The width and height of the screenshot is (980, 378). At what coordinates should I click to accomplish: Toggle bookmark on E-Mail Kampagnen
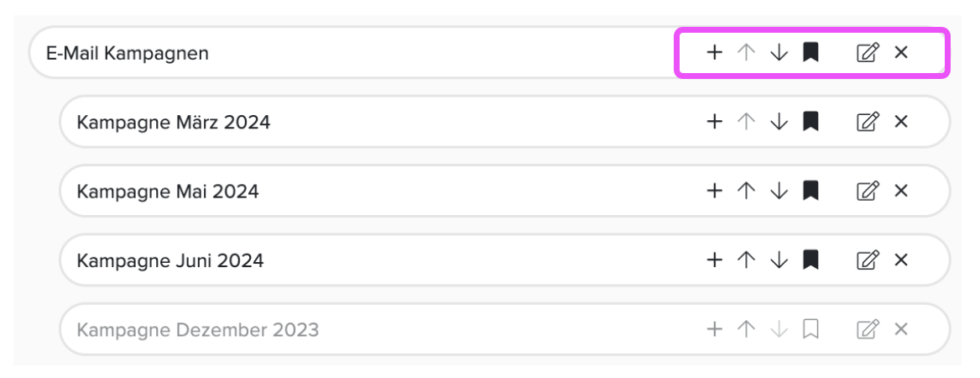click(x=811, y=53)
